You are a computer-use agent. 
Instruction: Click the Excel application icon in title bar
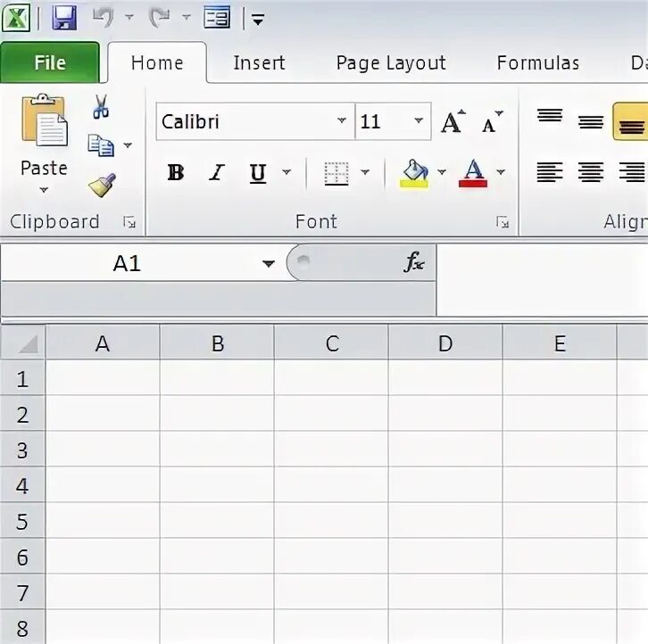click(16, 17)
